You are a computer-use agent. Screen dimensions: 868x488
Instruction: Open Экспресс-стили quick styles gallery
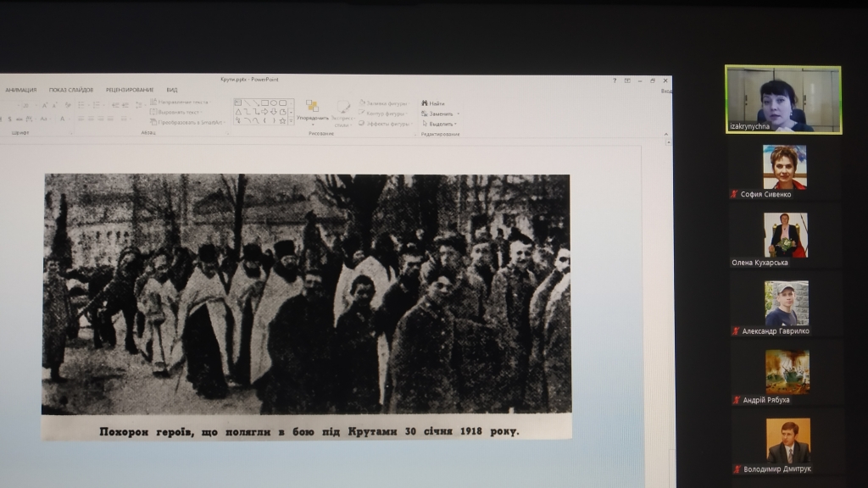point(342,114)
